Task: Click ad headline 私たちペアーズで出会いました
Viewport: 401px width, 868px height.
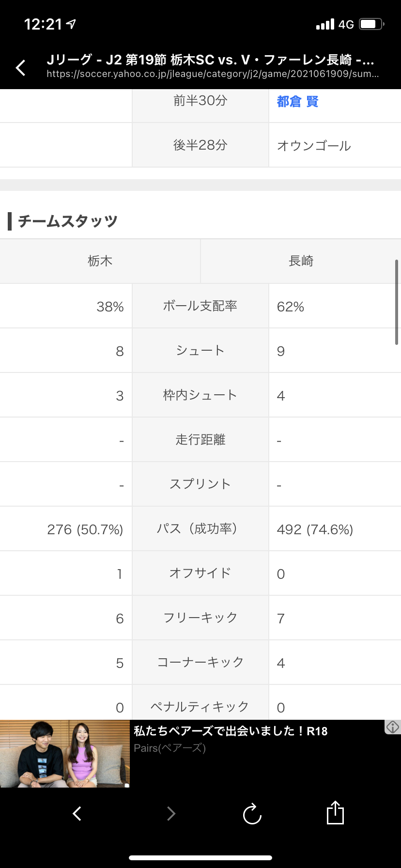Action: 231,731
